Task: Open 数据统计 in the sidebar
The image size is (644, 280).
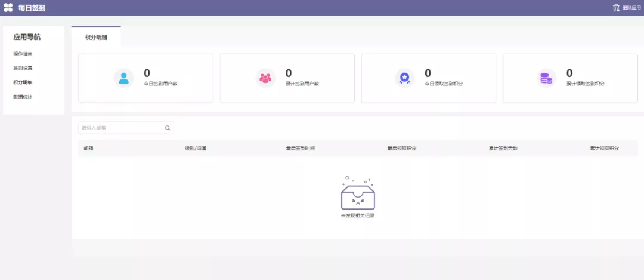Action: pos(23,97)
